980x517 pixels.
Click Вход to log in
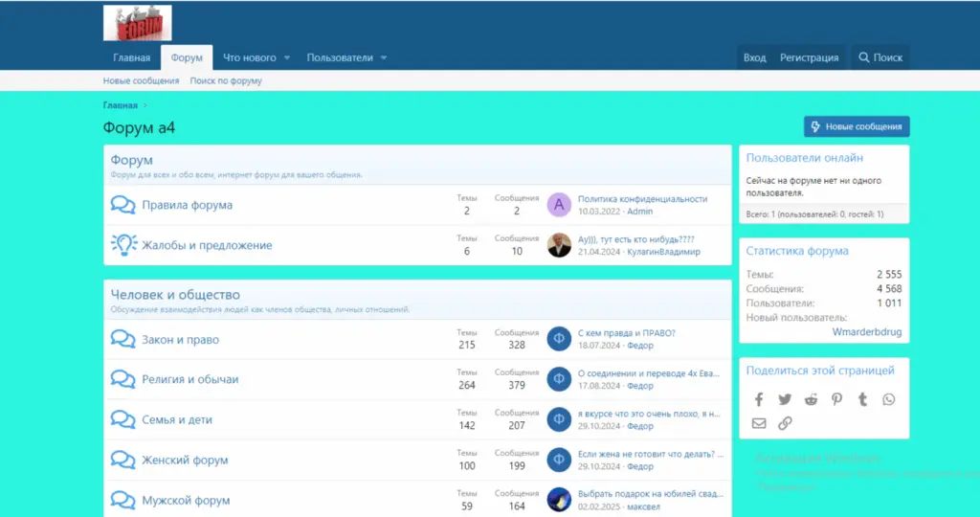click(754, 57)
